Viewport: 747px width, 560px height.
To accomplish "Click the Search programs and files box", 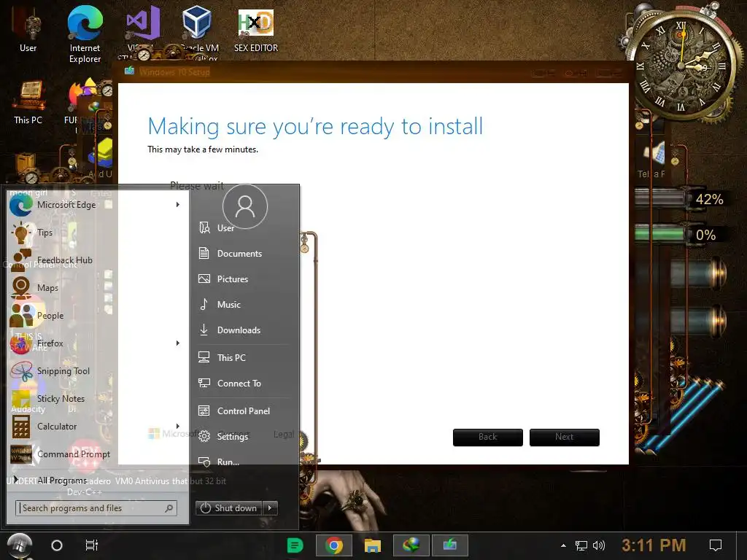I will [x=96, y=508].
